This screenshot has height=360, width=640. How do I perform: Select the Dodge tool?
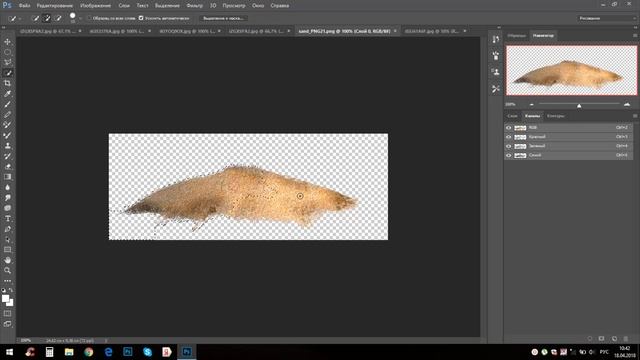coord(7,198)
